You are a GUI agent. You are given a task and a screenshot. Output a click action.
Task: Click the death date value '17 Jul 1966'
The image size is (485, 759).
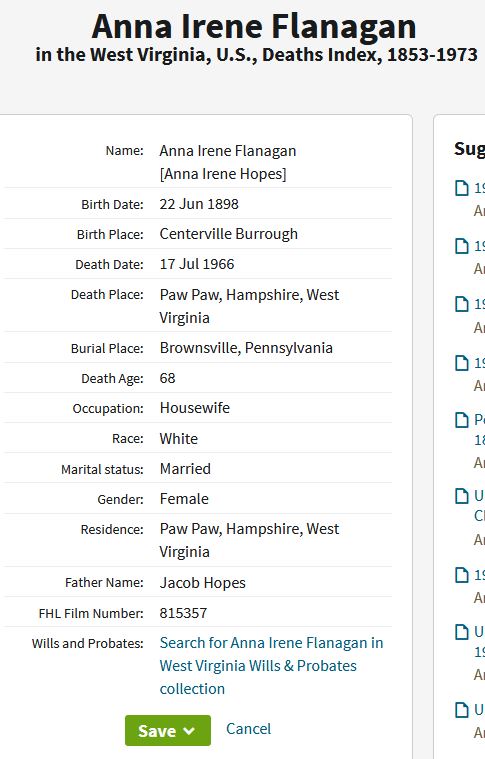click(x=197, y=264)
